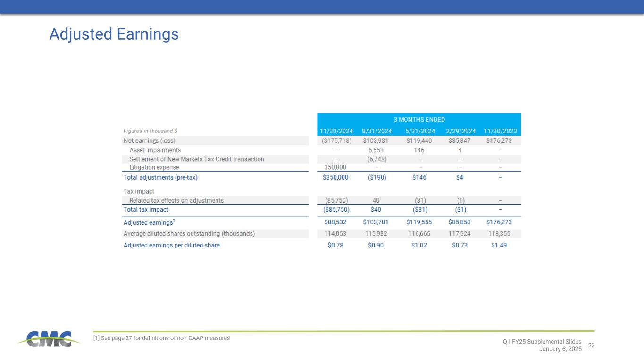Image resolution: width=644 pixels, height=362 pixels.
Task: Select Average diluted shares outstanding row label
Action: click(x=189, y=234)
